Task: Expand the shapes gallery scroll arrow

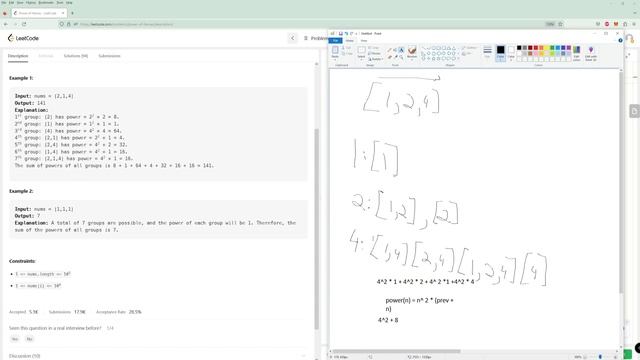Action: pos(459,58)
